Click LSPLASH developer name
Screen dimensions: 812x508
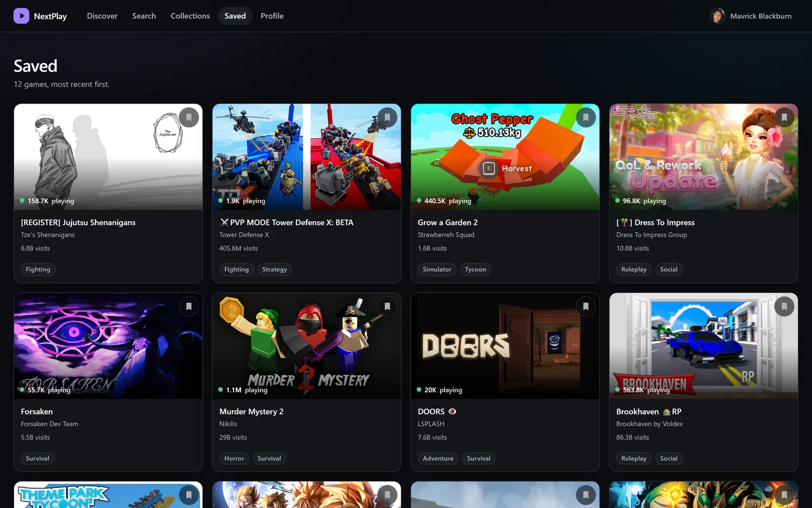coord(431,424)
